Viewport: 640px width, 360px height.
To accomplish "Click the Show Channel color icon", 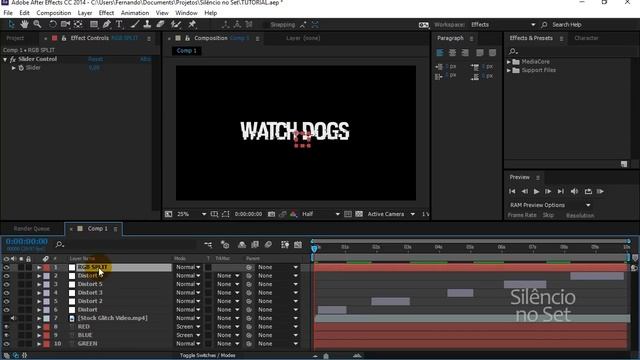I will (293, 214).
